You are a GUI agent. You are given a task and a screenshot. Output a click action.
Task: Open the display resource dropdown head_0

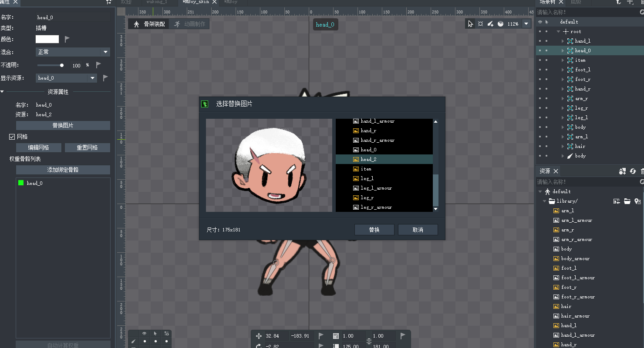coord(66,78)
